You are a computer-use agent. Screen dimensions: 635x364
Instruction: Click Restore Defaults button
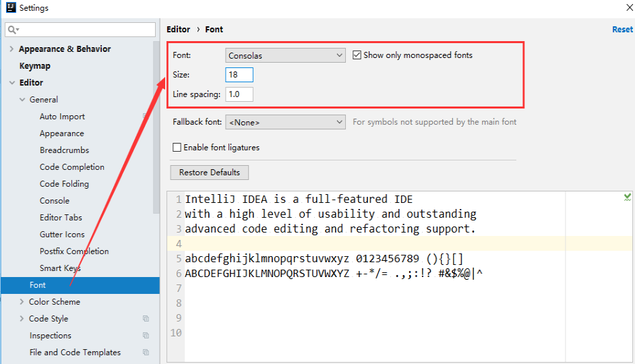210,173
